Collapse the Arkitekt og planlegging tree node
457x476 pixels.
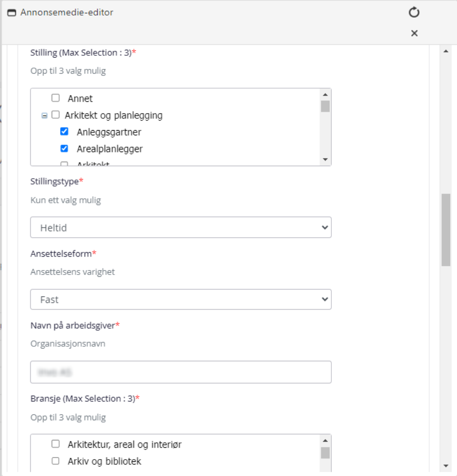coord(44,116)
